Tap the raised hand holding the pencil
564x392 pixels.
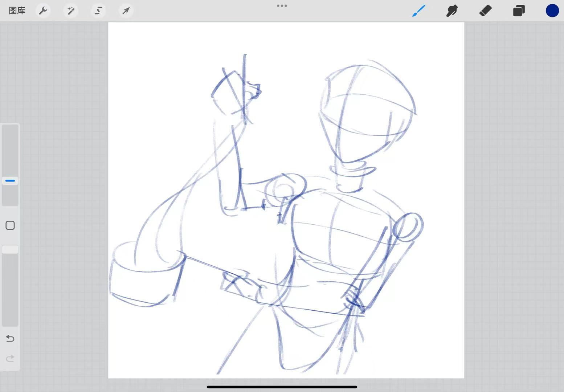pyautogui.click(x=234, y=93)
